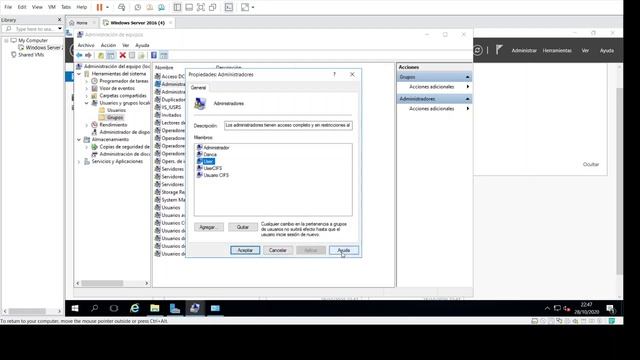Collapse Usuarios y grupos locales node
The image size is (640, 360).
(87, 103)
